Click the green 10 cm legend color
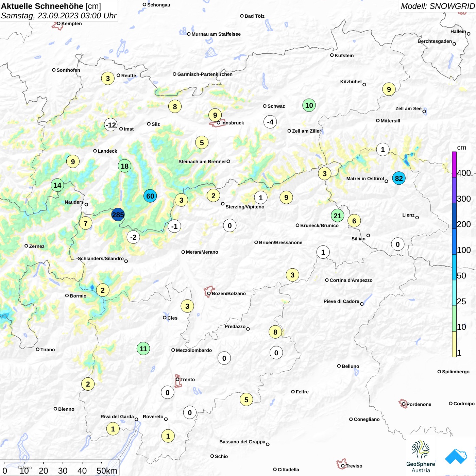Image resolution: width=476 pixels, height=476 pixels. point(454,319)
